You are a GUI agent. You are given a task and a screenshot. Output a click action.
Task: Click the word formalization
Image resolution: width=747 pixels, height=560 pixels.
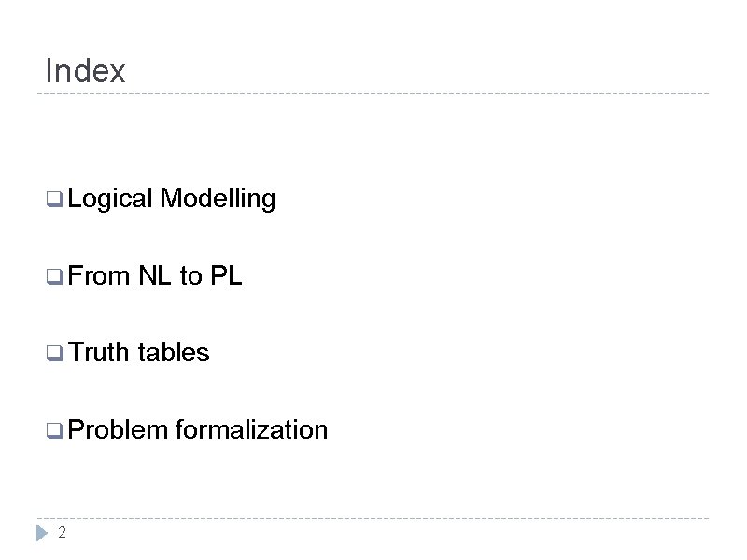click(252, 429)
